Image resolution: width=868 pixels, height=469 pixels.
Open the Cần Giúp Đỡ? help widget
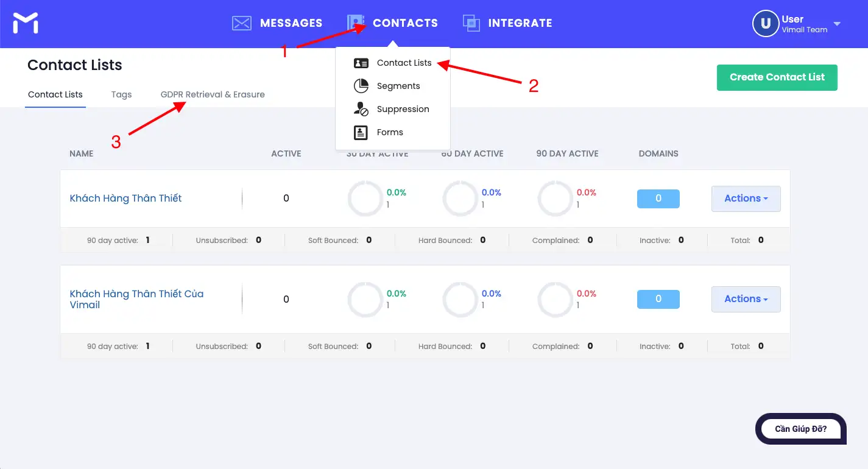click(800, 429)
